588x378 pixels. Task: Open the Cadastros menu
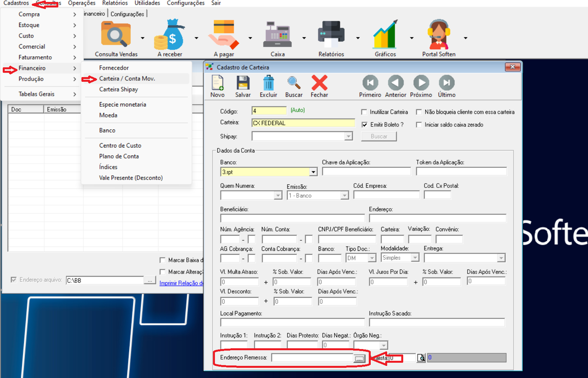(x=16, y=3)
